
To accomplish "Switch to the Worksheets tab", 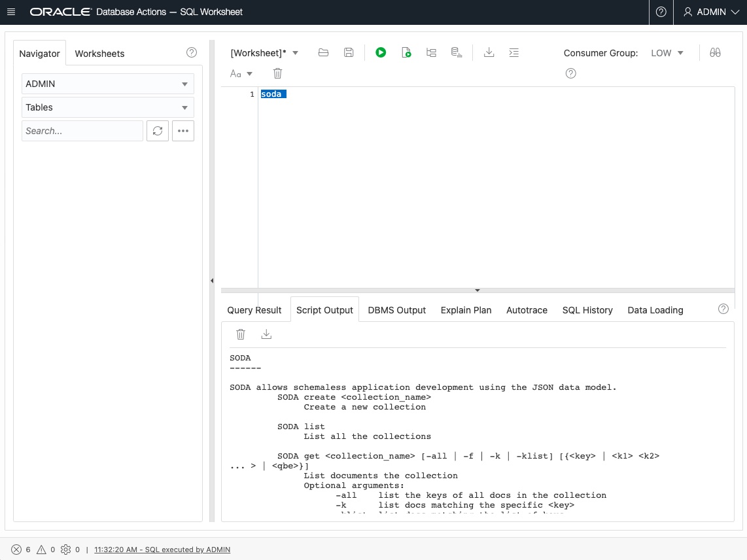I will [99, 54].
